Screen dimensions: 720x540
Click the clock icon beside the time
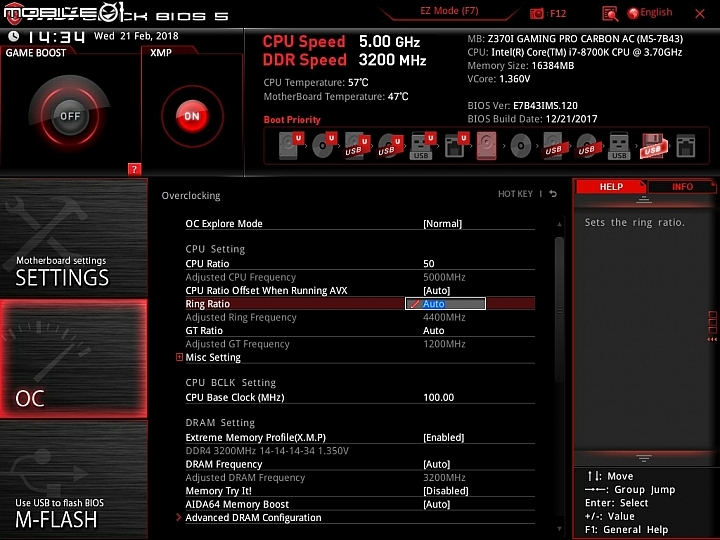coord(14,36)
